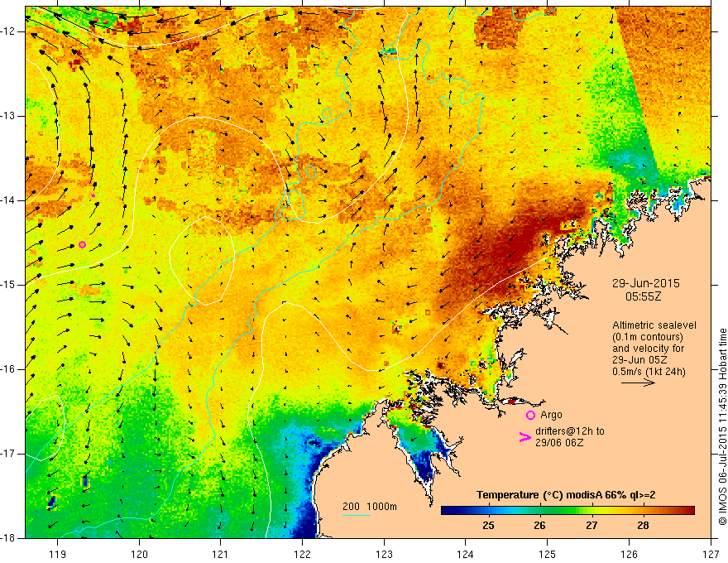Click the 'Argo' legend label
728x563 pixels.
(x=551, y=415)
